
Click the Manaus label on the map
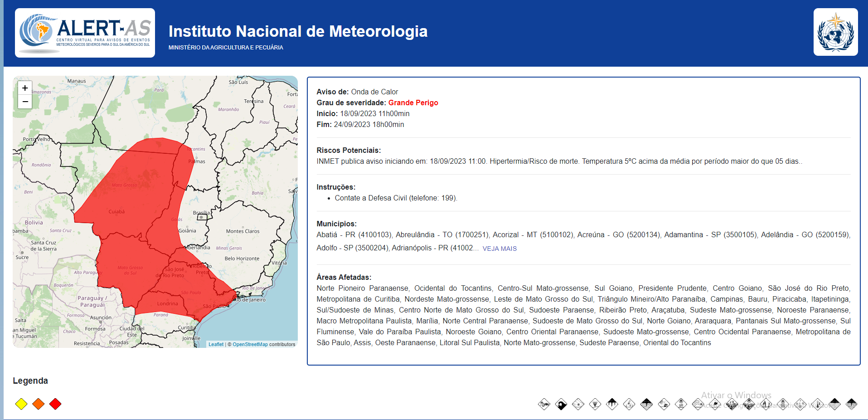pyautogui.click(x=77, y=81)
